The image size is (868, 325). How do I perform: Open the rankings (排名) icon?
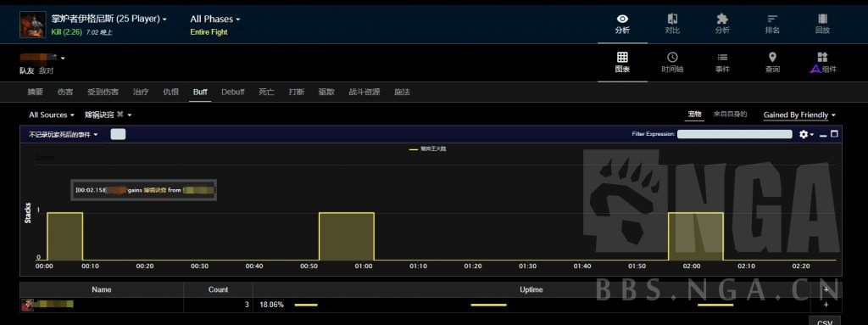(x=772, y=24)
